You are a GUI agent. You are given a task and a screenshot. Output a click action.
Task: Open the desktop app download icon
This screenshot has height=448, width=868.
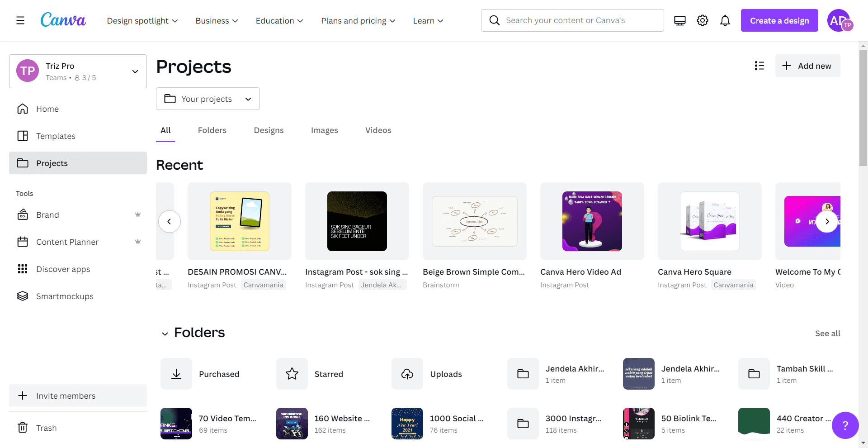coord(680,20)
